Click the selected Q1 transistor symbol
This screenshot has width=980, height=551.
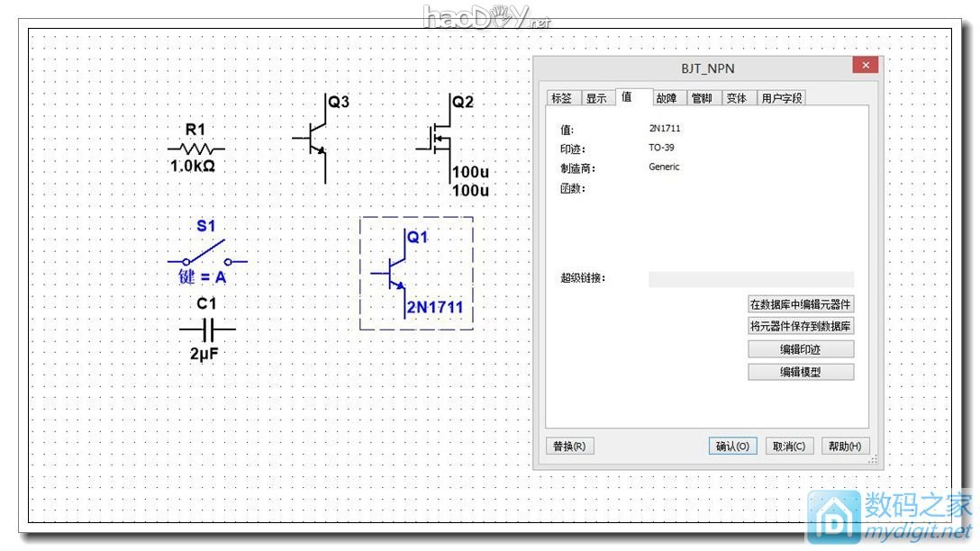(395, 270)
